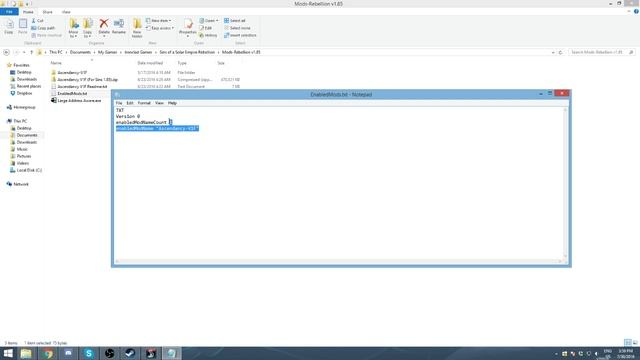640x360 pixels.
Task: Open Notepad's Edit menu
Action: pos(130,103)
